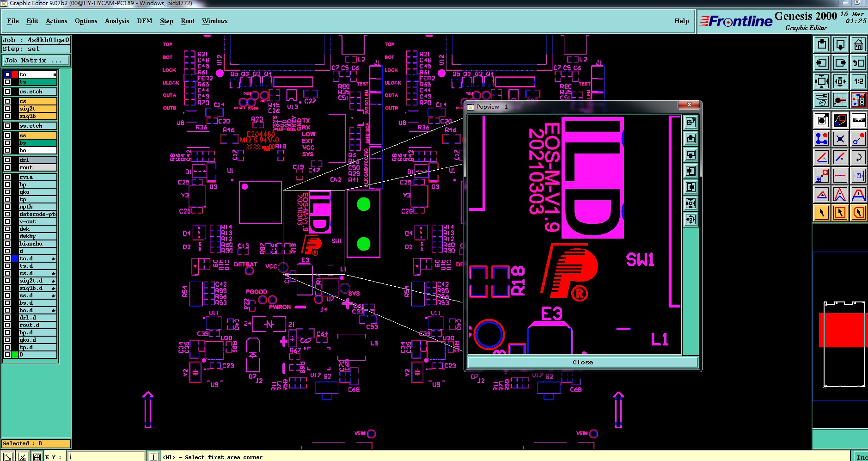Image resolution: width=868 pixels, height=461 pixels.
Task: Click the snap-to-grid pad icon
Action: (840, 100)
